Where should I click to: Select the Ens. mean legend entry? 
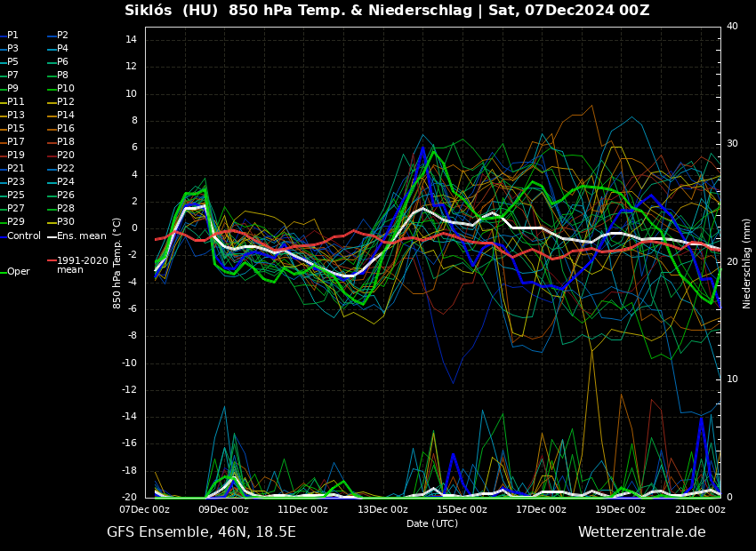click(x=81, y=236)
